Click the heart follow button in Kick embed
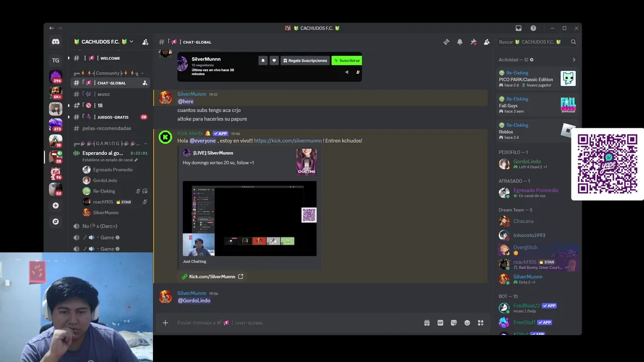This screenshot has height=362, width=644. pyautogui.click(x=274, y=60)
